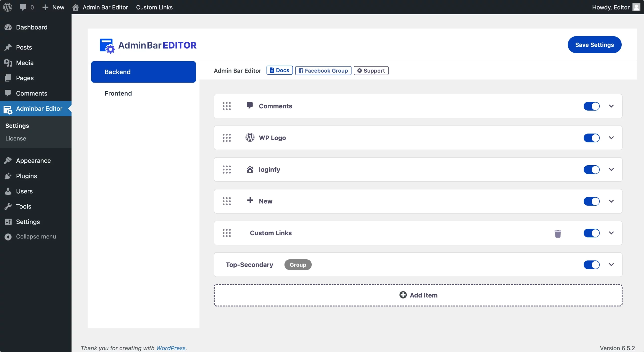Click the drag handle for loginfy row
Screen dimensions: 644x352
[227, 170]
